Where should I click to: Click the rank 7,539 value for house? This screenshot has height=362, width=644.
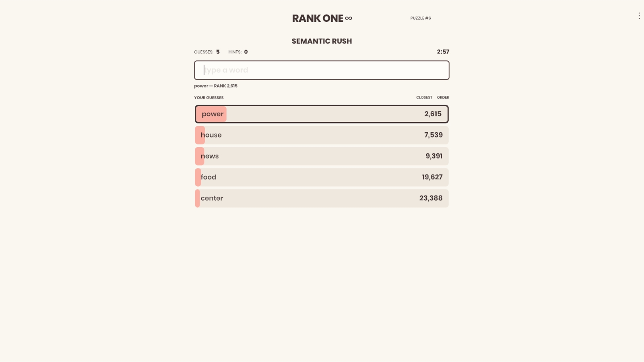[x=433, y=135]
